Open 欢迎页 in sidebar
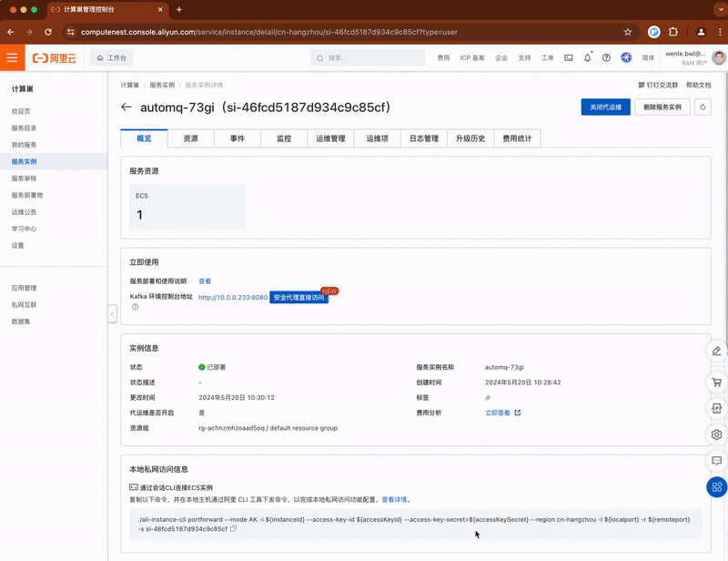The width and height of the screenshot is (728, 561). tap(21, 111)
